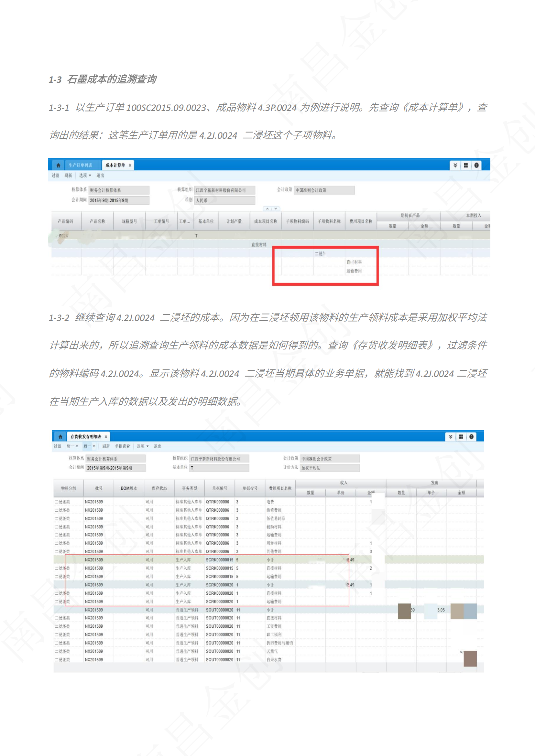Click 过滤 in the 成本计算单 toolbar
This screenshot has width=535, height=756.
55,176
